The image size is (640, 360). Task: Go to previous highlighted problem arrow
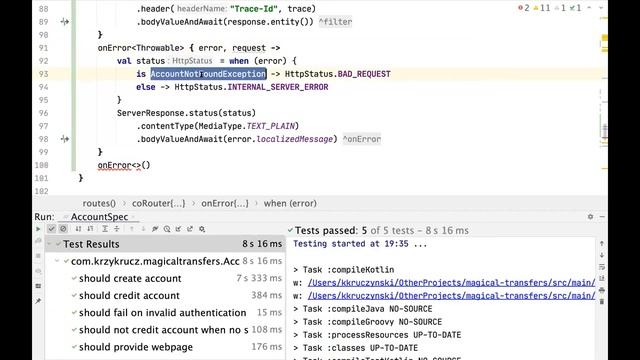(589, 8)
